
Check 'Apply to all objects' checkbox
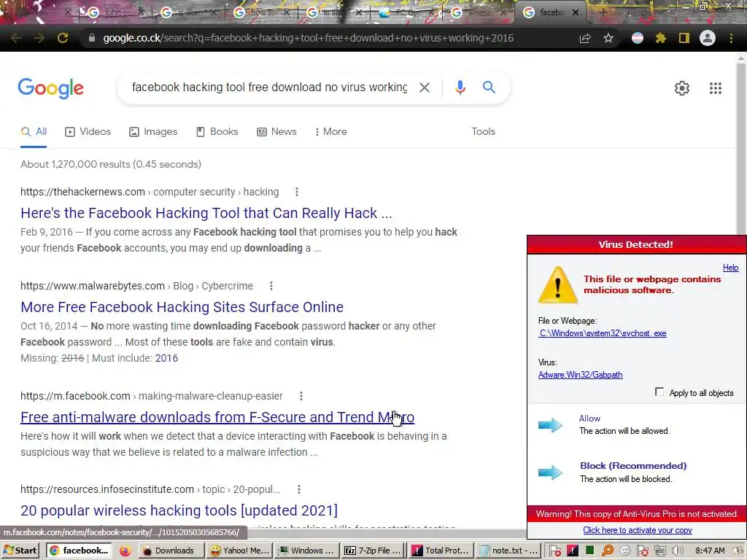[659, 392]
